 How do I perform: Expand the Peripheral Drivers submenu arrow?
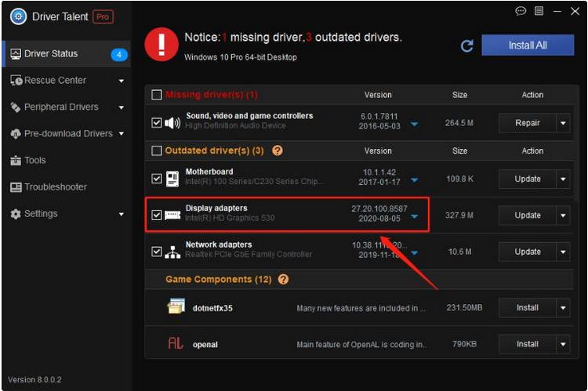[x=121, y=107]
